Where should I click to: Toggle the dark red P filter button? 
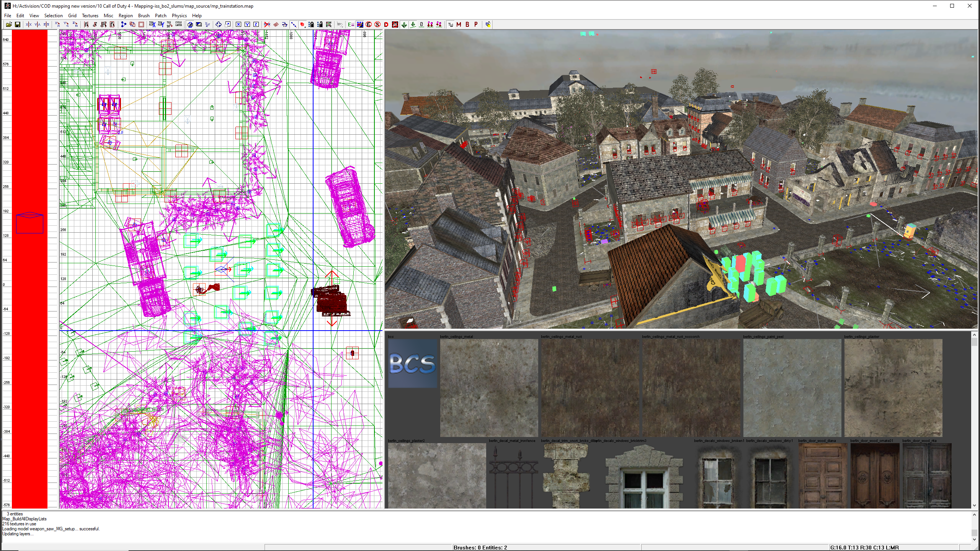[x=476, y=24]
